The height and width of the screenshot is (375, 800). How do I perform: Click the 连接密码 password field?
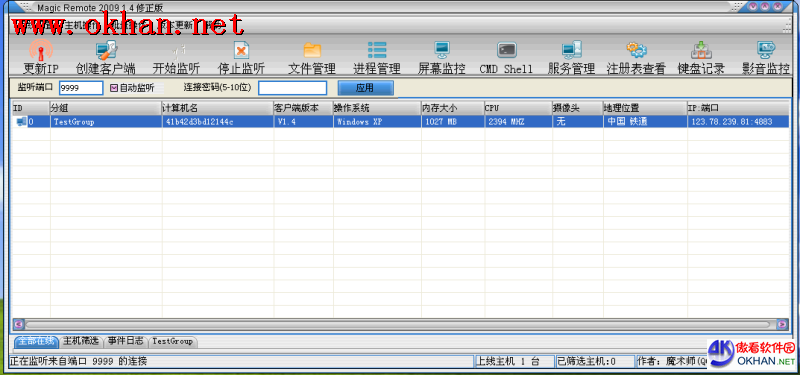292,88
